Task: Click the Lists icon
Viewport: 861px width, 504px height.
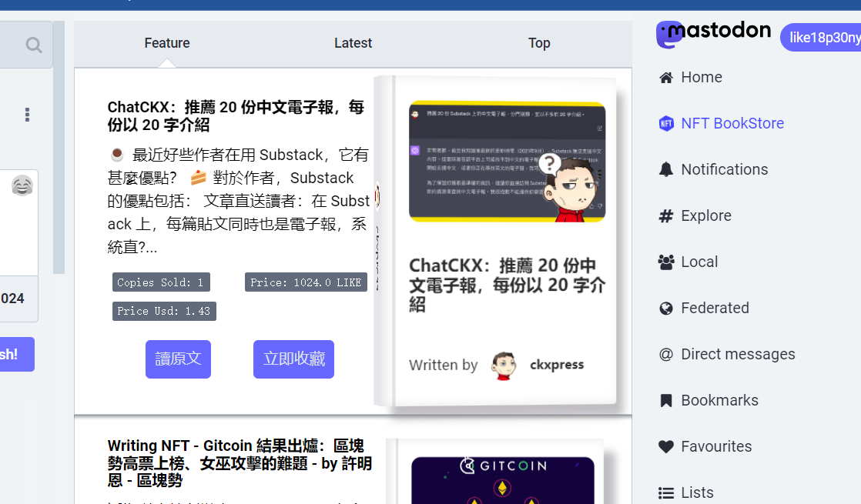Action: [x=666, y=493]
